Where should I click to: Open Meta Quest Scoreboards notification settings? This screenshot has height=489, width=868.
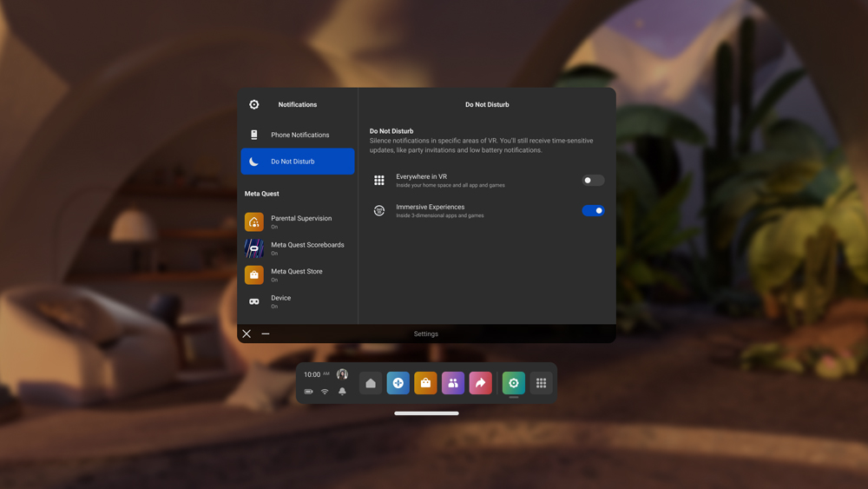point(297,248)
